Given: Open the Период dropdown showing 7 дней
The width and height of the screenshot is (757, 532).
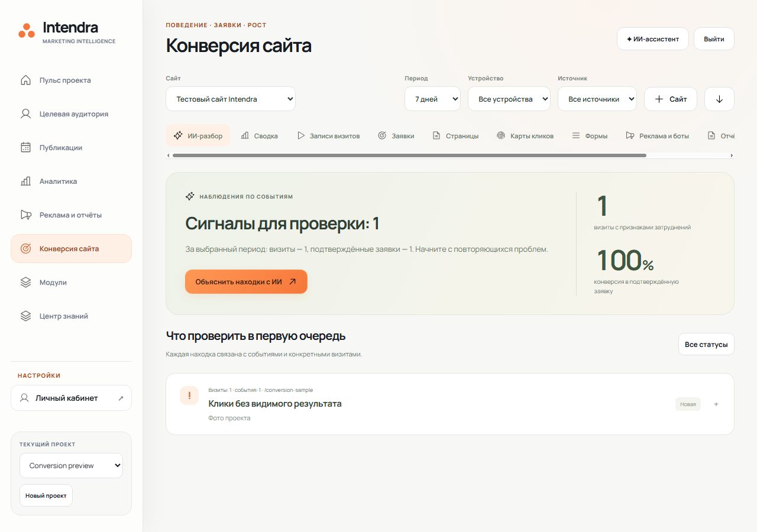Looking at the screenshot, I should click(432, 99).
